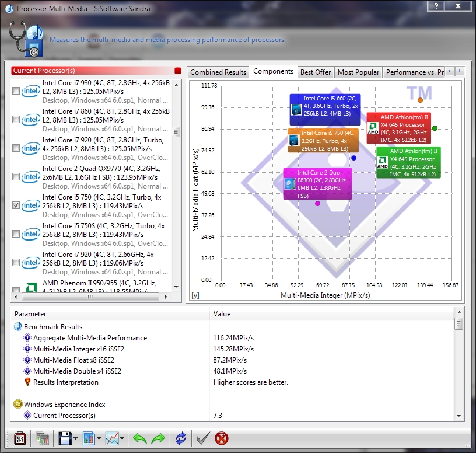Click Intel logo beside Core i7 930

[x=31, y=91]
